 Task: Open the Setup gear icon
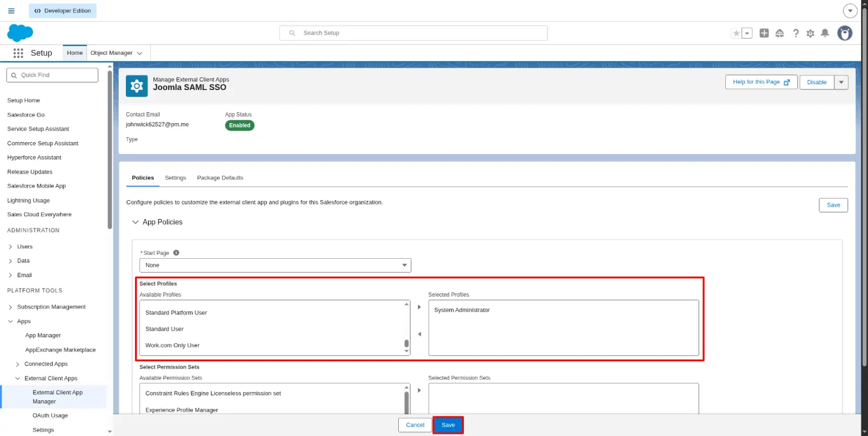[x=810, y=33]
